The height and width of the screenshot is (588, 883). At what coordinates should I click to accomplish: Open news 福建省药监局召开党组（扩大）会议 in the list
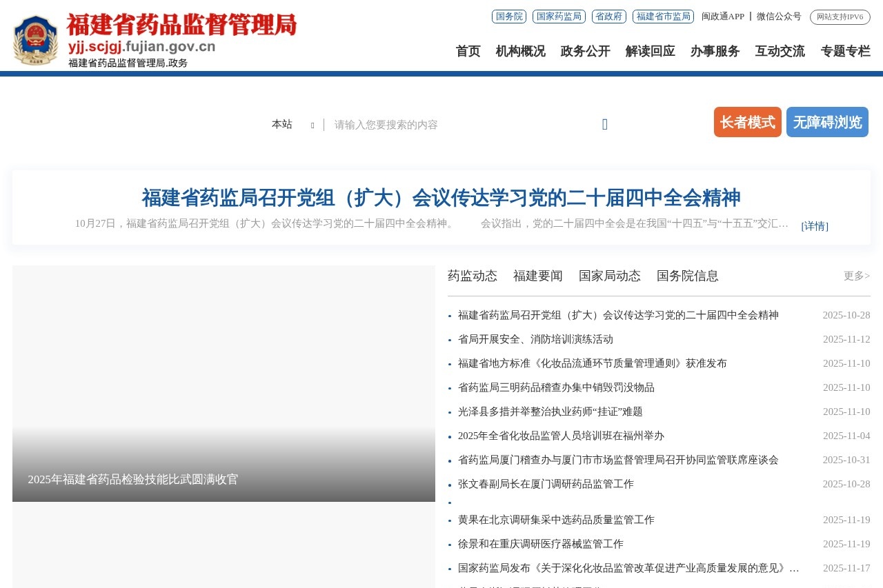point(618,315)
